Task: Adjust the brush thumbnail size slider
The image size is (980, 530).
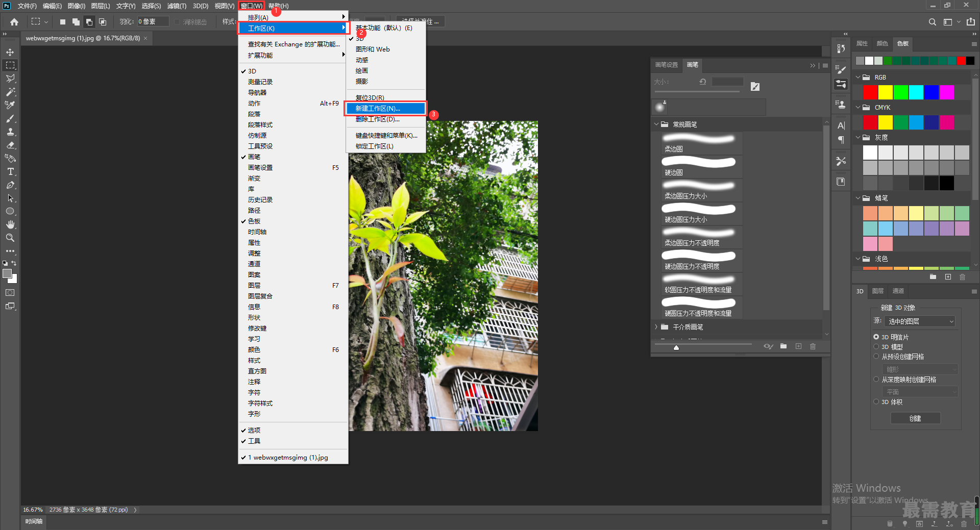Action: [676, 347]
